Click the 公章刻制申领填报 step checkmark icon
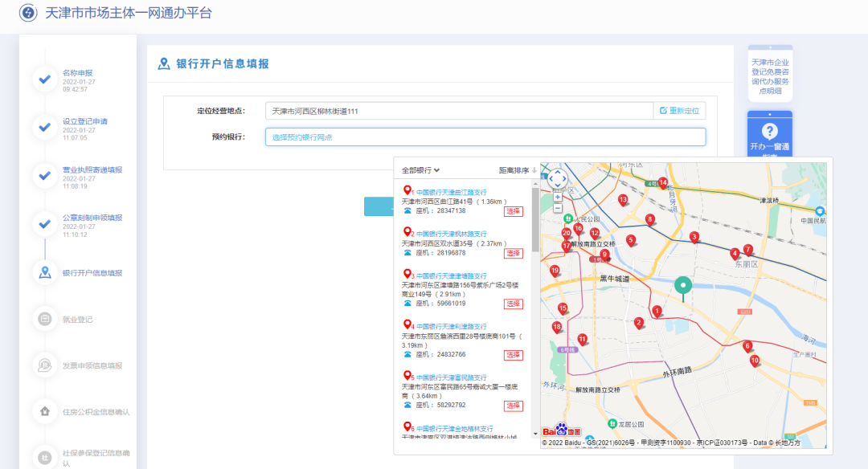Screen dimensions: 868x469 point(45,224)
